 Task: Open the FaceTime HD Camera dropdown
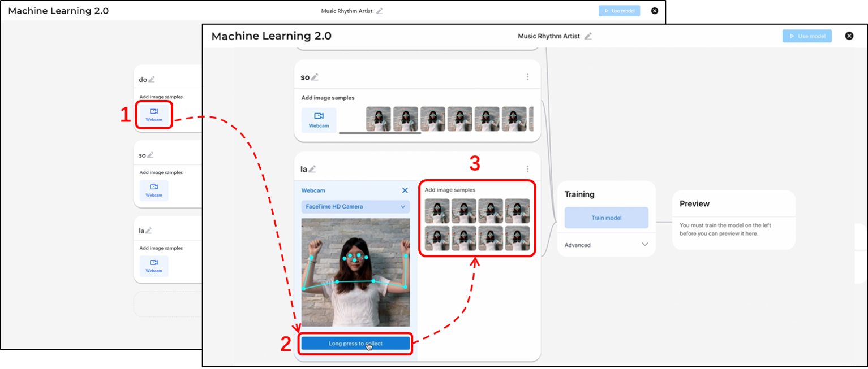click(355, 207)
